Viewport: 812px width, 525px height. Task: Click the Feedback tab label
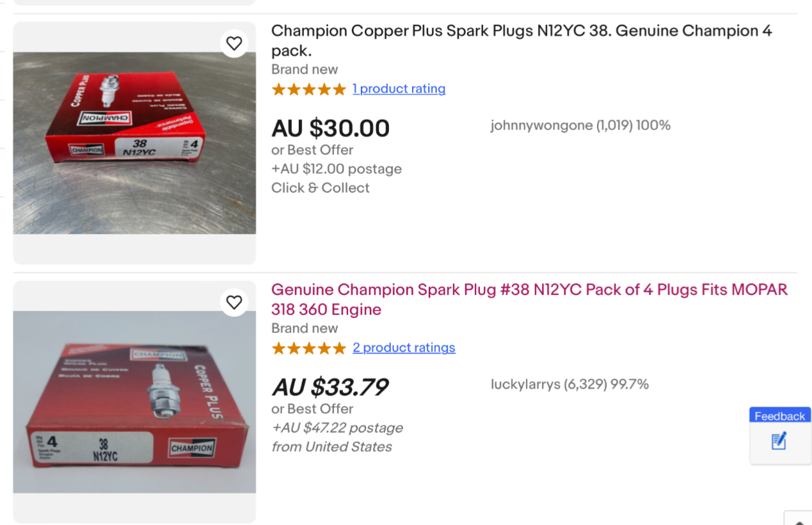(x=779, y=416)
